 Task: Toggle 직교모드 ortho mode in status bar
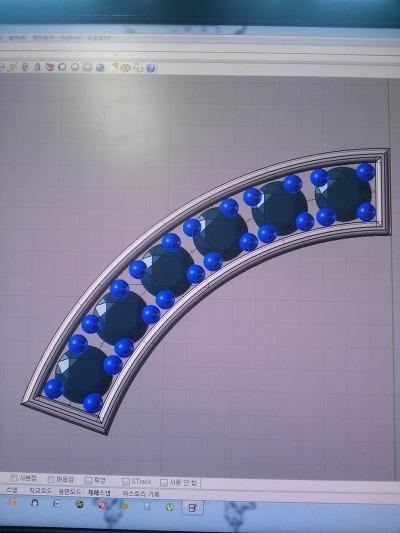point(40,491)
